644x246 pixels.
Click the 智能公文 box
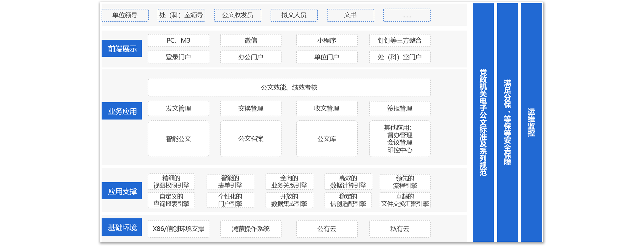178,139
